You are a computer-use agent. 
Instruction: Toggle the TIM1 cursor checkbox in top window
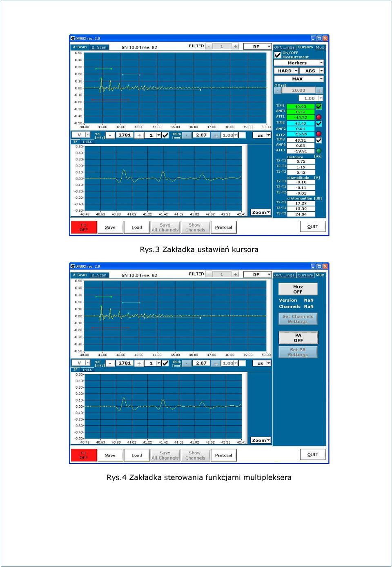click(319, 107)
